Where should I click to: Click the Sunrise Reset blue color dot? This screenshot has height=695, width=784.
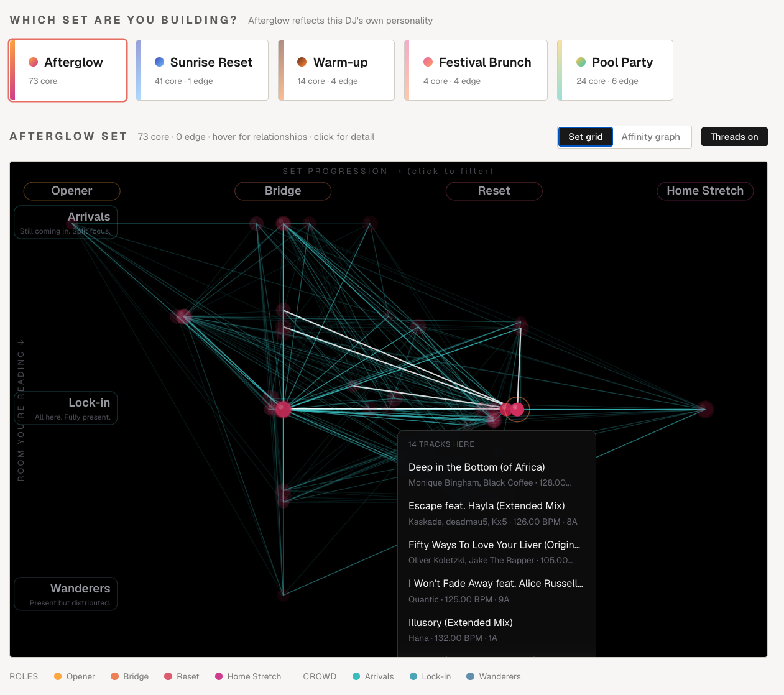pos(159,62)
